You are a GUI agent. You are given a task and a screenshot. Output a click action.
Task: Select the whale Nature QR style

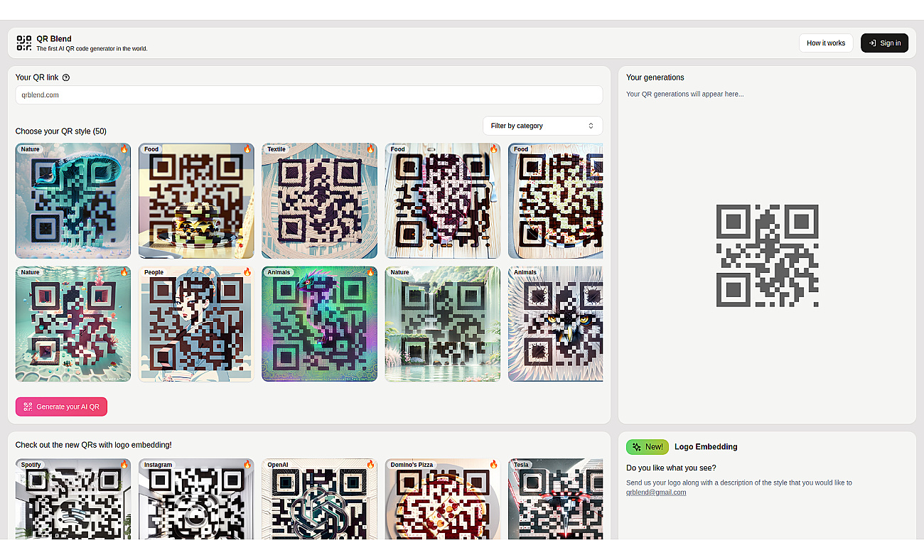point(73,200)
